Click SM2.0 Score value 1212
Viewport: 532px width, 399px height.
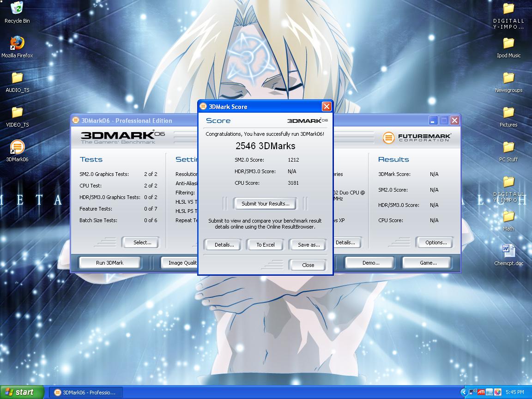click(x=293, y=160)
